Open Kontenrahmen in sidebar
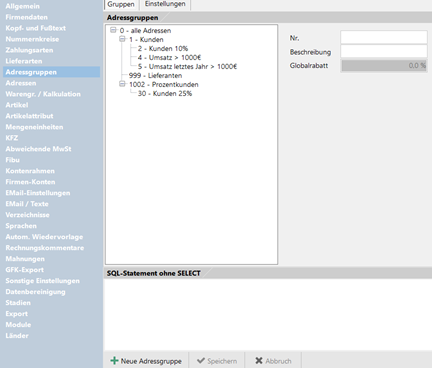 (30, 171)
